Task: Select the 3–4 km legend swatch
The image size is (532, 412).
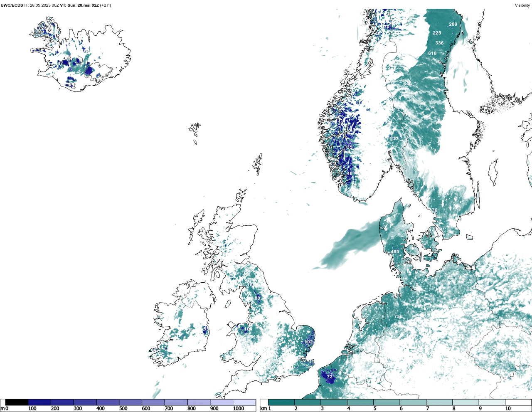Action: point(334,402)
